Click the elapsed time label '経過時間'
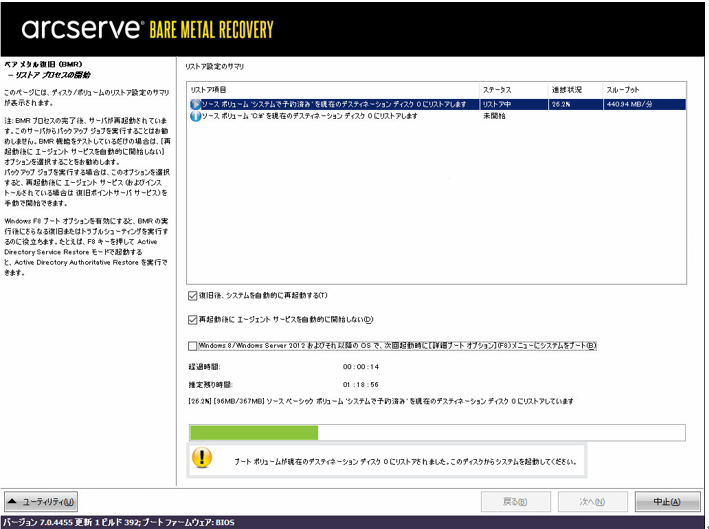Viewport: 709px width, 529px height. [204, 367]
